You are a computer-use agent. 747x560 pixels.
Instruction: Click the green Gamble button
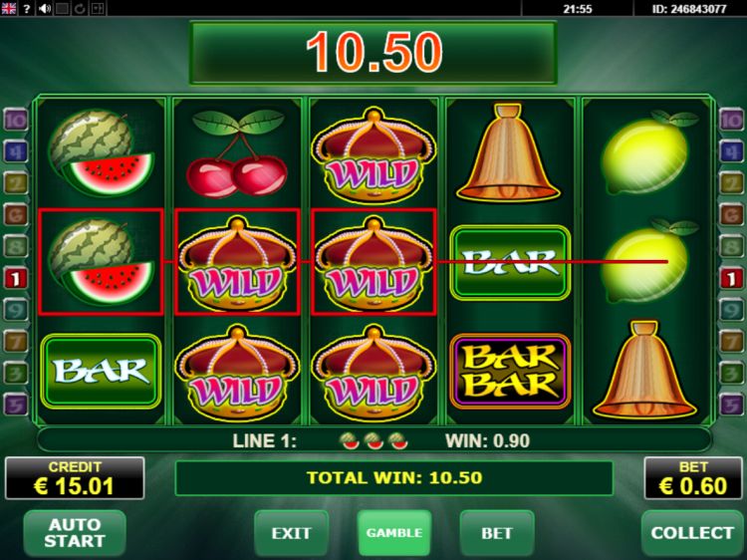[394, 533]
